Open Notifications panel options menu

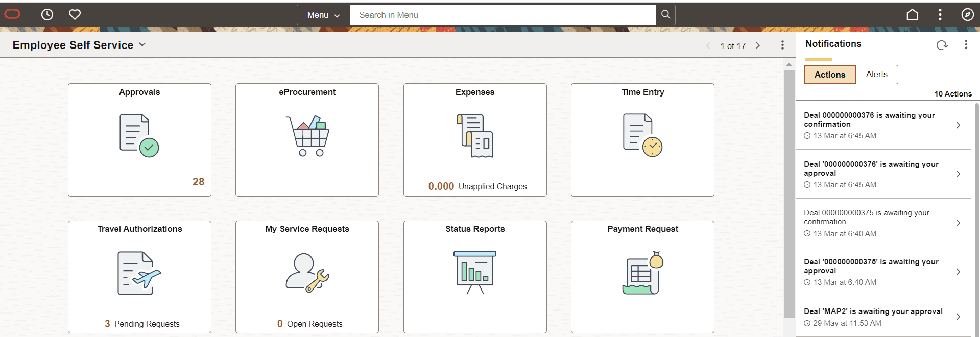(x=966, y=45)
